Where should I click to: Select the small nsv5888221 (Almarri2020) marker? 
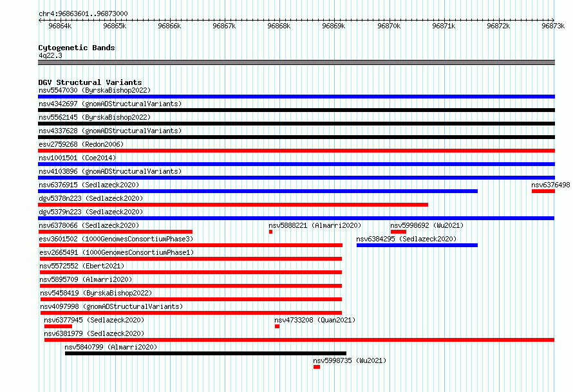271,232
